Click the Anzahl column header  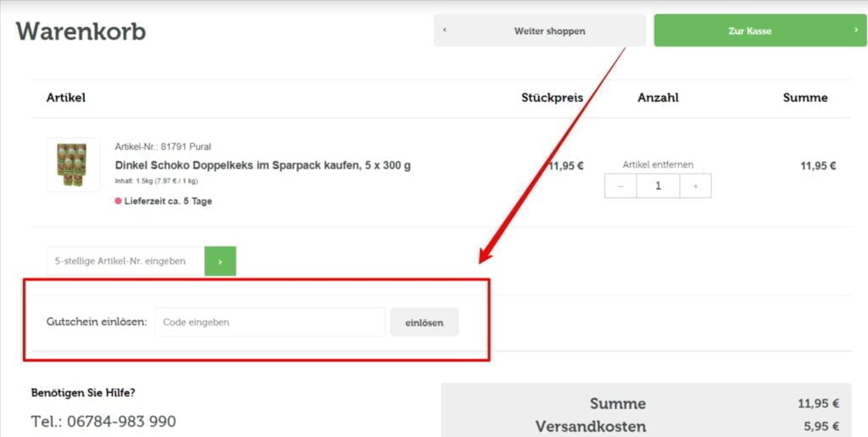658,97
